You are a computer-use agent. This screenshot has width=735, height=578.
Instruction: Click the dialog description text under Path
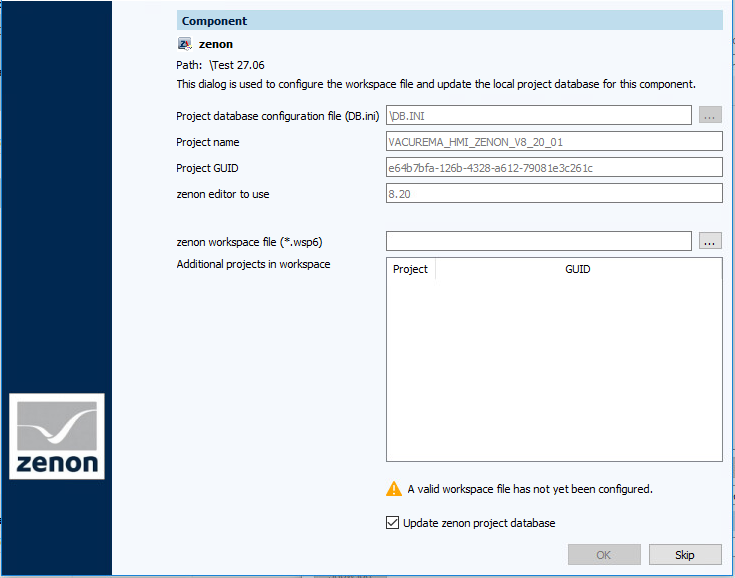click(435, 84)
